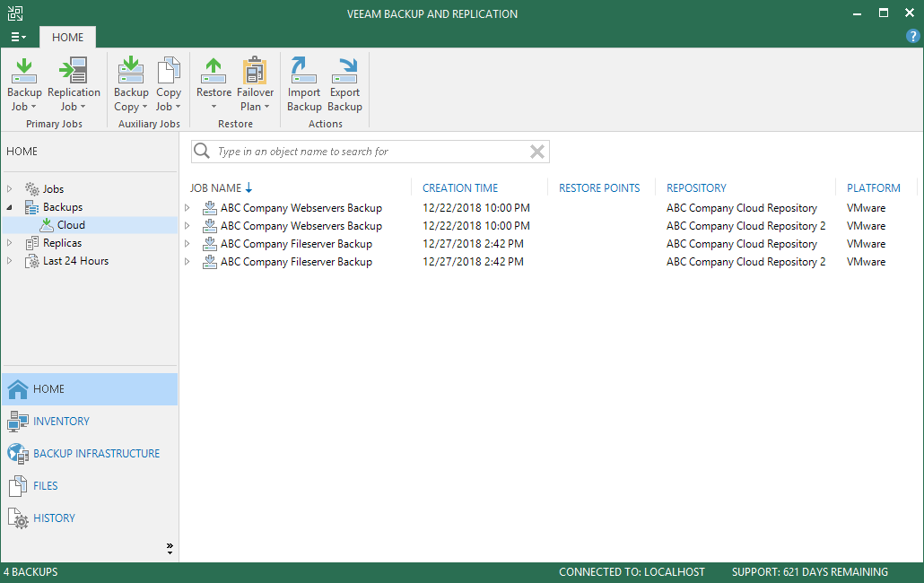Select Jobs in the navigation tree
Screen dimensions: 924x583
[x=53, y=189]
